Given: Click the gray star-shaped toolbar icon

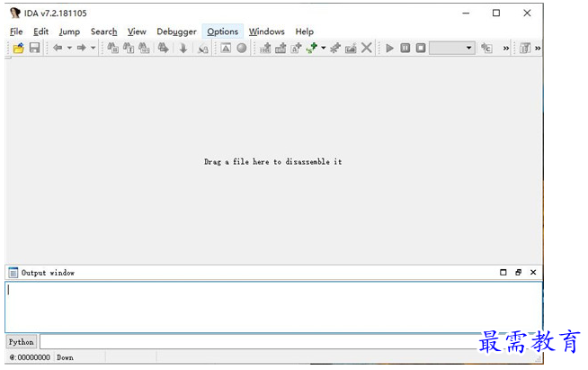Looking at the screenshot, I should 335,48.
